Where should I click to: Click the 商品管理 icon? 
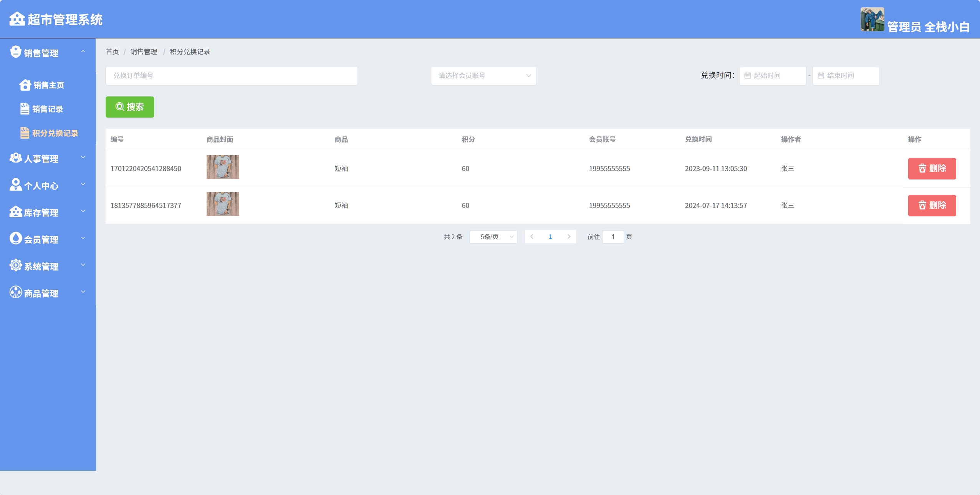click(x=16, y=292)
